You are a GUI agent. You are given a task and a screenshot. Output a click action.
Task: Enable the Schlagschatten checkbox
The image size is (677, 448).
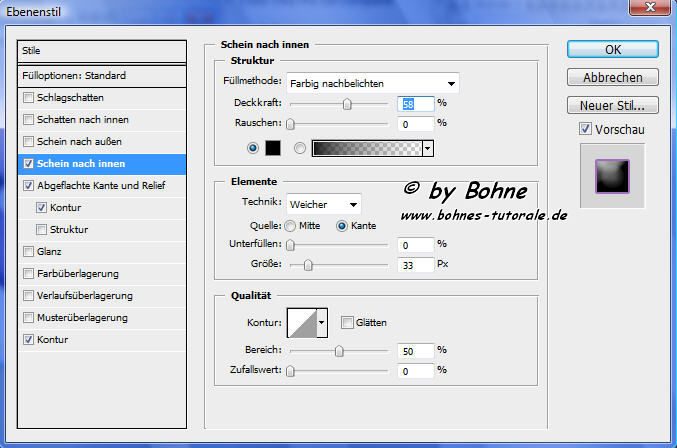click(28, 98)
